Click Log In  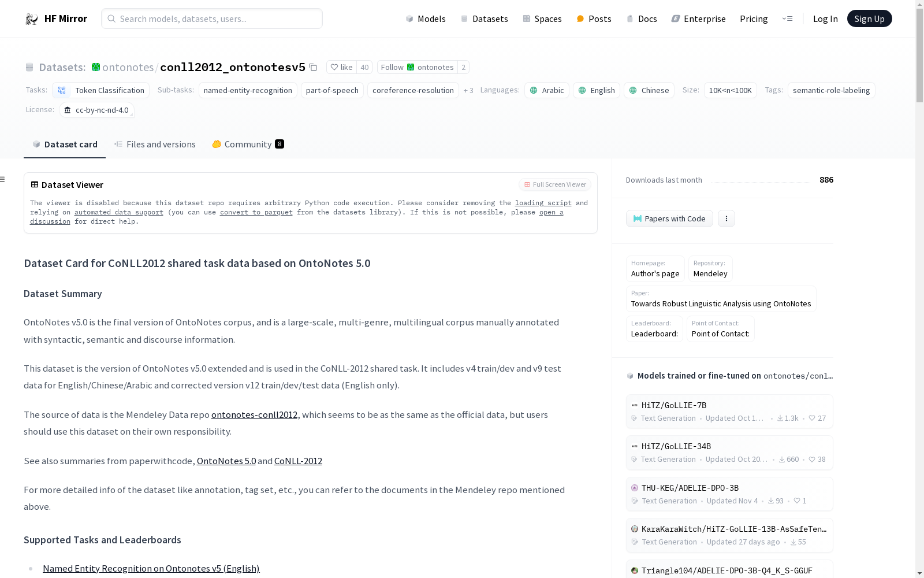[825, 18]
